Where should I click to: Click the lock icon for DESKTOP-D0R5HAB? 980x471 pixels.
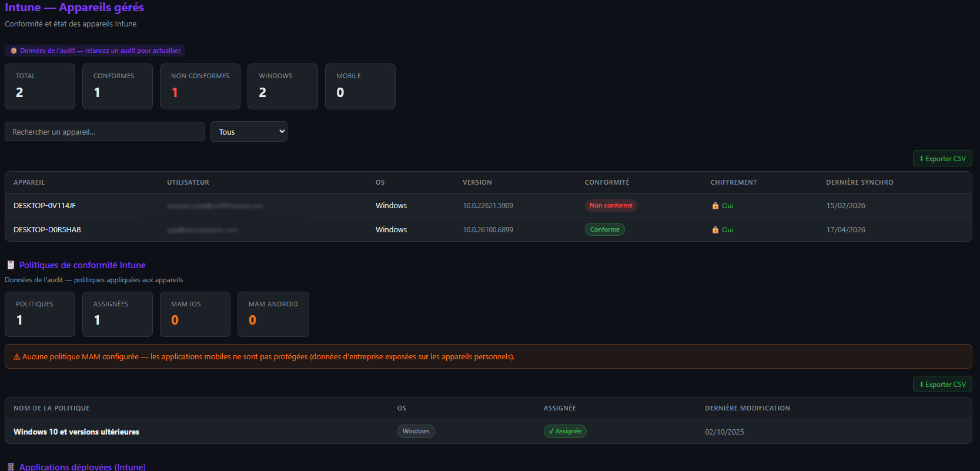(x=715, y=230)
